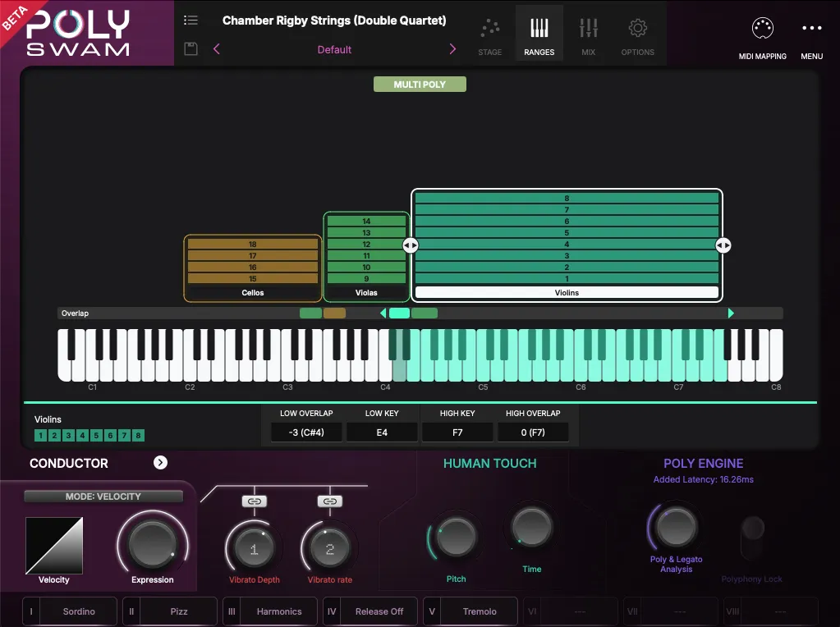The height and width of the screenshot is (627, 840).
Task: Click keyswitch IV Release Off
Action: [370, 611]
